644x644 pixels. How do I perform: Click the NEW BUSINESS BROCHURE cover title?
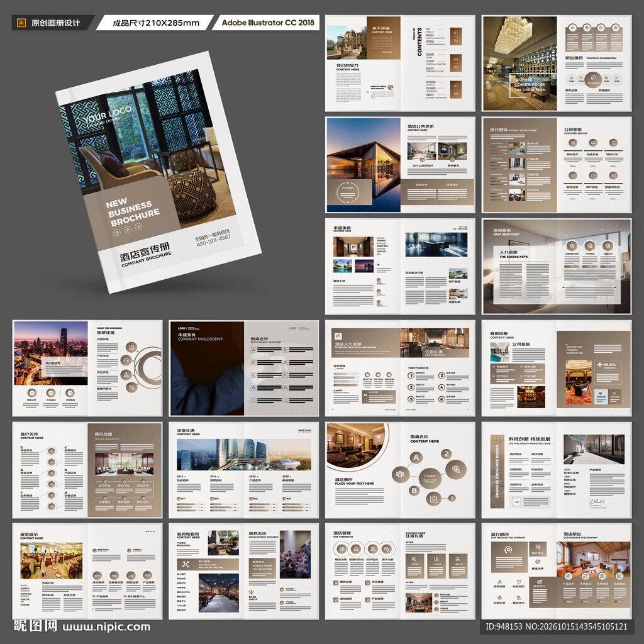pos(132,213)
